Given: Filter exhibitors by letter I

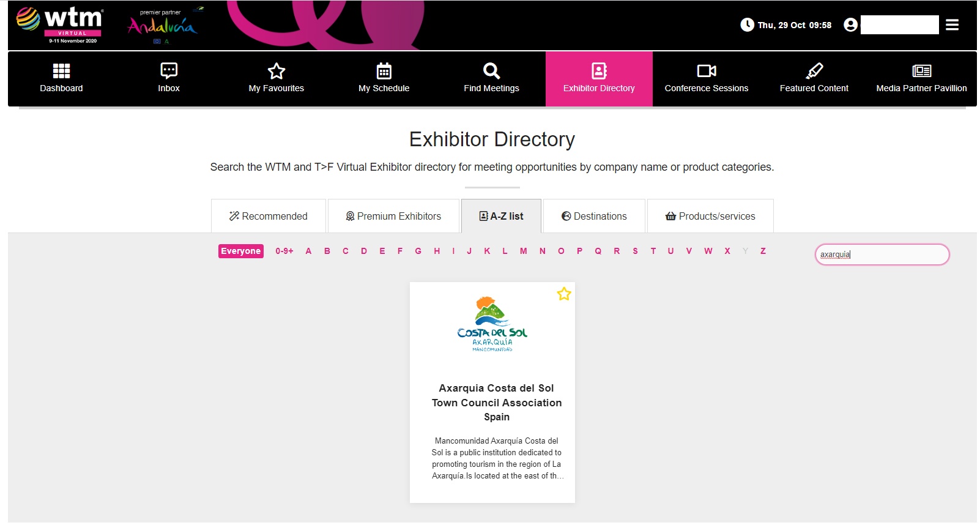Looking at the screenshot, I should click(453, 251).
